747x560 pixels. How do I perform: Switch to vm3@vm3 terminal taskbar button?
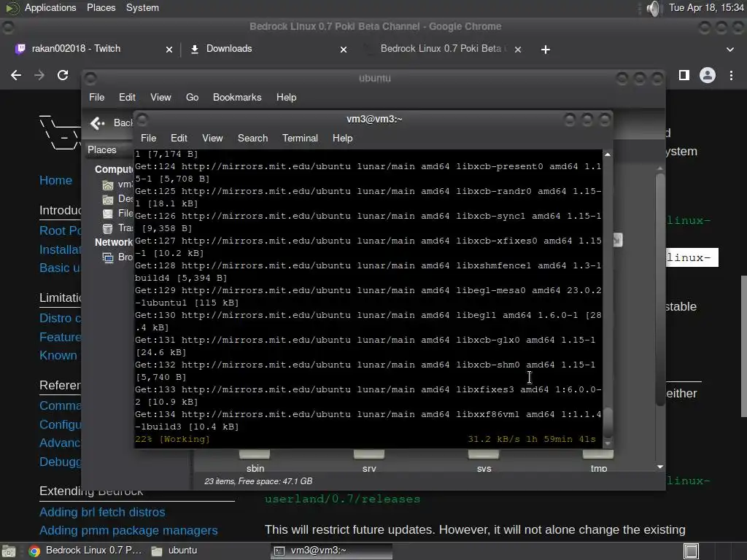(x=331, y=551)
